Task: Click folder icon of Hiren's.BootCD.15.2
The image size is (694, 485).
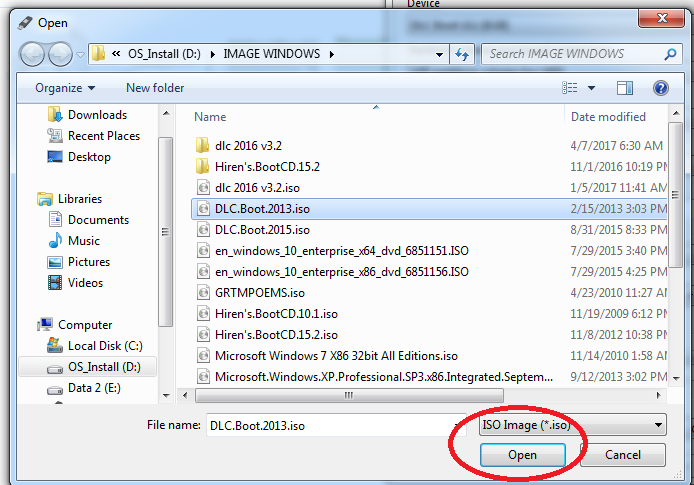Action: (x=202, y=166)
